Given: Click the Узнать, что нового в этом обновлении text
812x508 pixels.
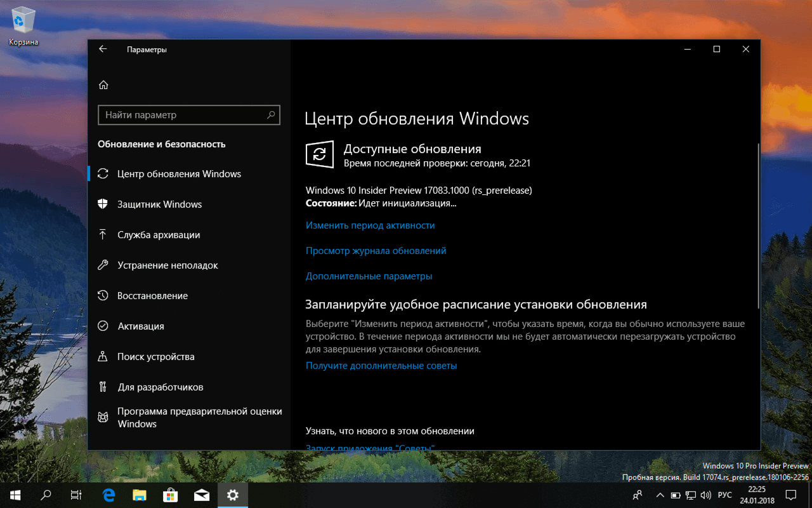Looking at the screenshot, I should point(390,431).
